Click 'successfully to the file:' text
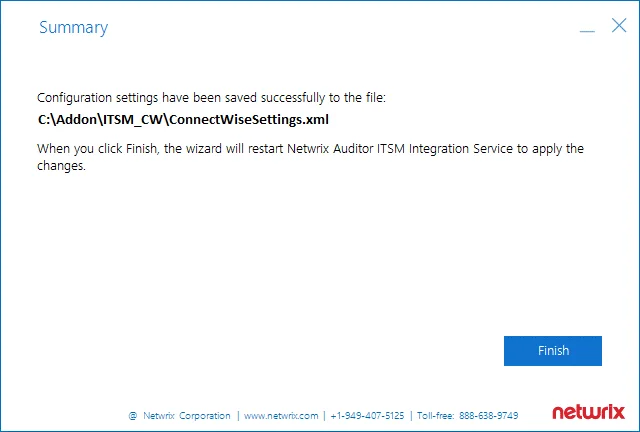640x432 pixels. pos(323,98)
